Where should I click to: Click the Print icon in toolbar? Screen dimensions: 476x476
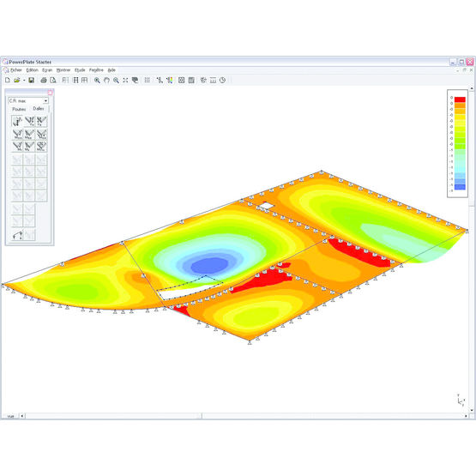click(44, 80)
